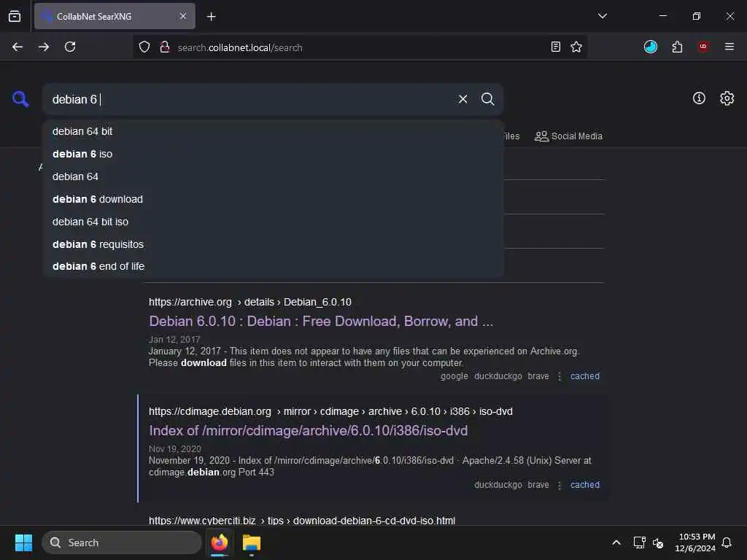Show hidden system tray icons

(616, 542)
